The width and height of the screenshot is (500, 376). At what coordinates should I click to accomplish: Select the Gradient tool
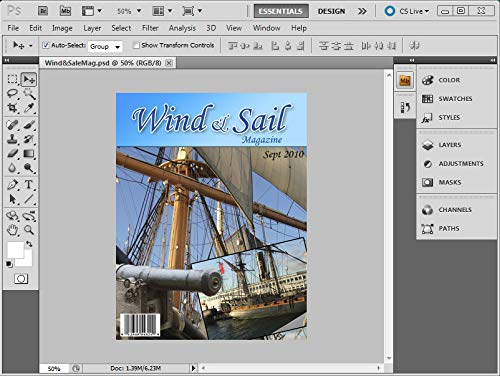coord(29,153)
